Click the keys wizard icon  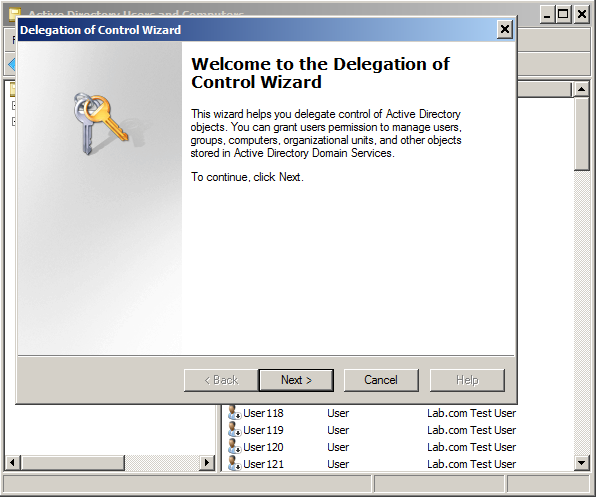[x=100, y=123]
